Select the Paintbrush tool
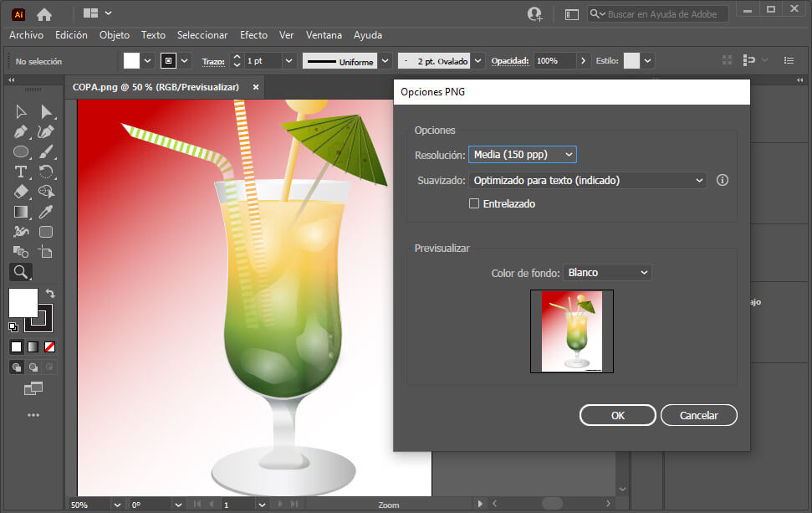Image resolution: width=812 pixels, height=513 pixels. pyautogui.click(x=47, y=151)
